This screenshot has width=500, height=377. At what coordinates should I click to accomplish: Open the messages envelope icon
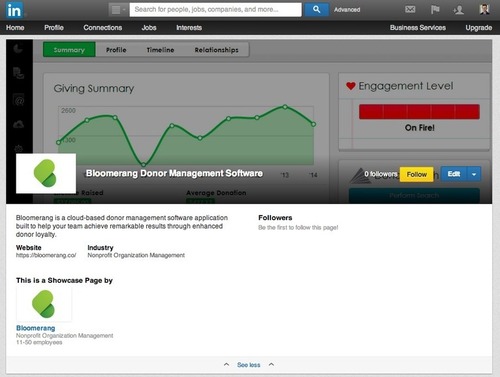pyautogui.click(x=410, y=9)
